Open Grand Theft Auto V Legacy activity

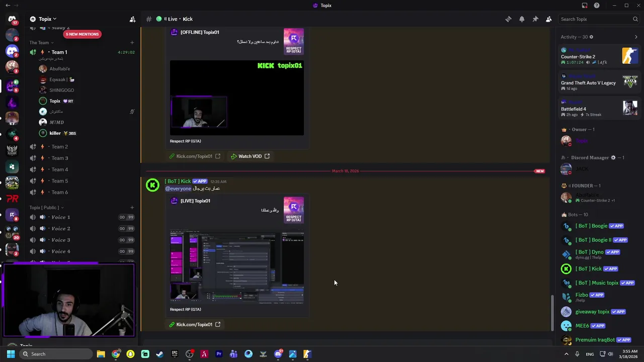[599, 82]
